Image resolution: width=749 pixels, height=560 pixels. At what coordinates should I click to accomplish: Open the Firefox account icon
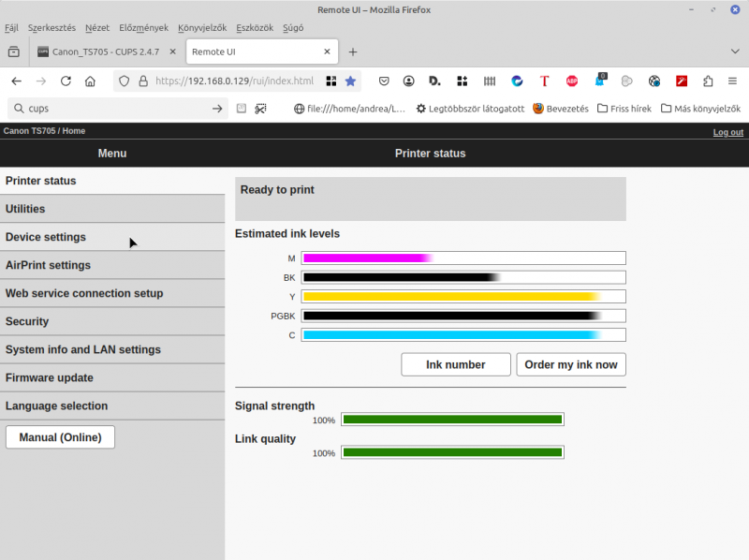(408, 81)
